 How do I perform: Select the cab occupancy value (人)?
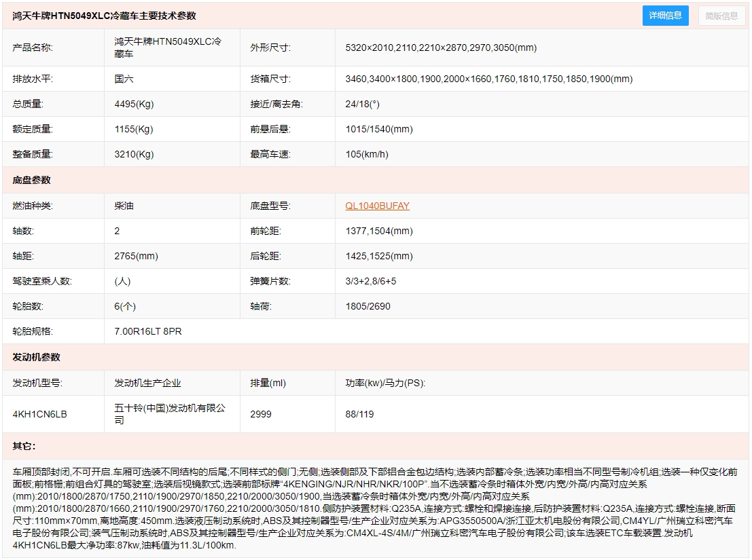122,281
